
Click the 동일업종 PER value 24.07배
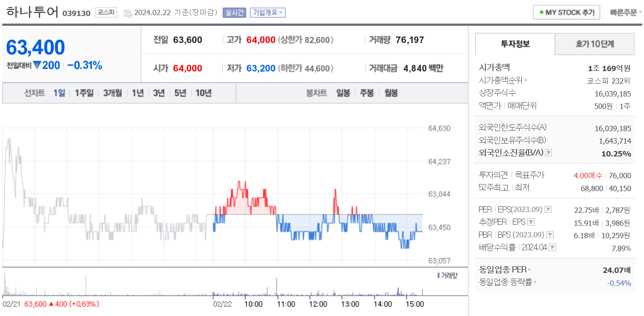click(617, 270)
